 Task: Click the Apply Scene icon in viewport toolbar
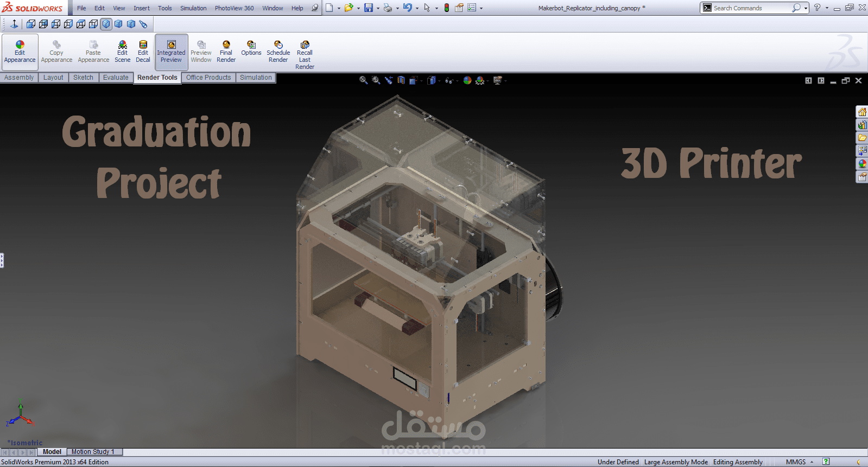pyautogui.click(x=480, y=80)
